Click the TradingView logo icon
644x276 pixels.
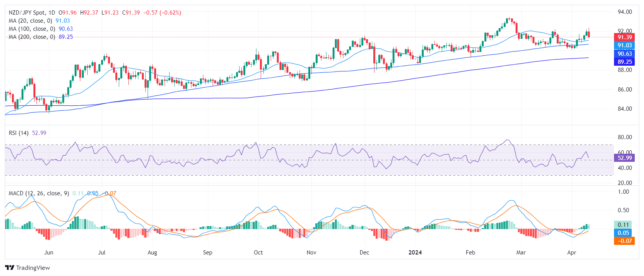tap(10, 268)
